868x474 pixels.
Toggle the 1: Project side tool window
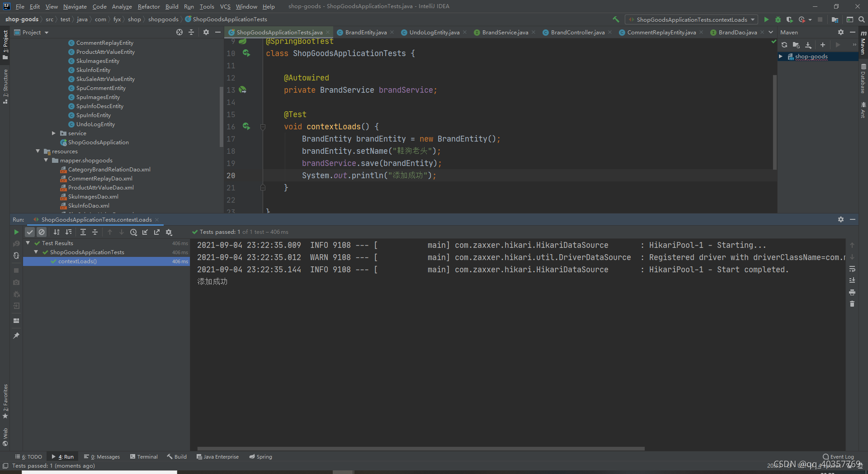coord(5,44)
